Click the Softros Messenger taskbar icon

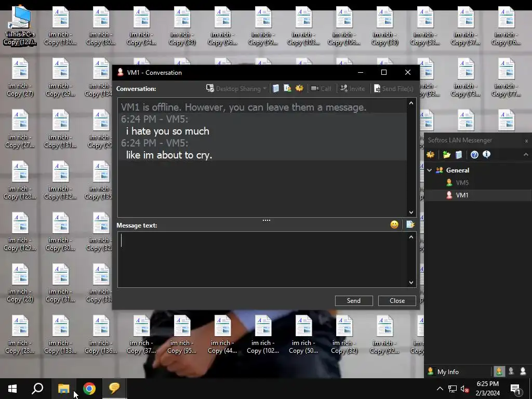114,389
